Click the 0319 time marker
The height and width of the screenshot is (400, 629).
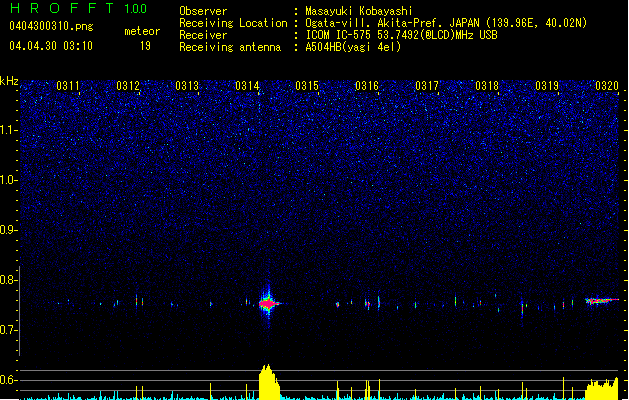pyautogui.click(x=547, y=86)
